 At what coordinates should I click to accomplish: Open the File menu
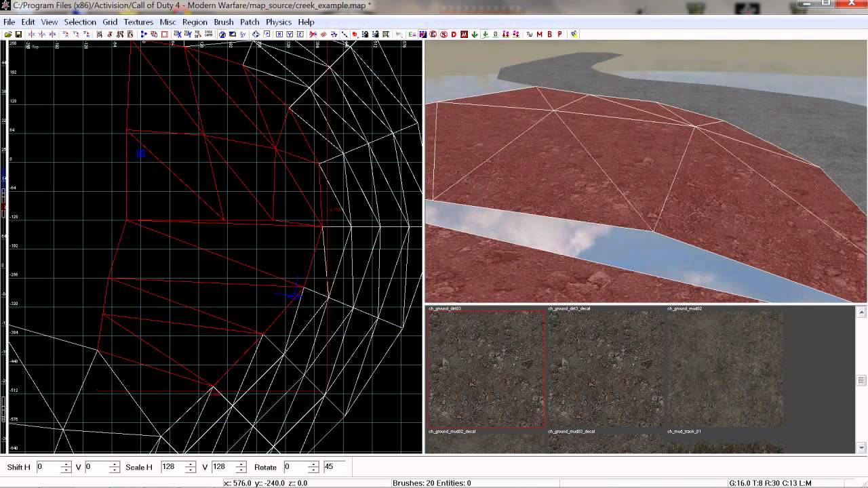point(9,22)
